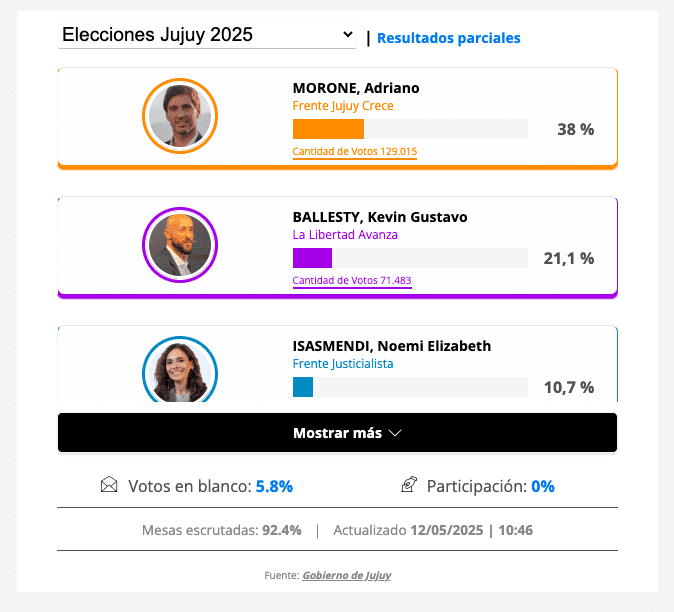Screen dimensions: 674x612
Task: Click the La Libertad Avanza party label
Action: (345, 235)
